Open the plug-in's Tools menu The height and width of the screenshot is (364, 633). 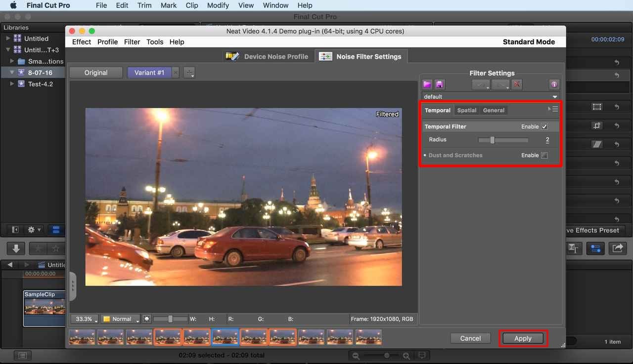155,42
